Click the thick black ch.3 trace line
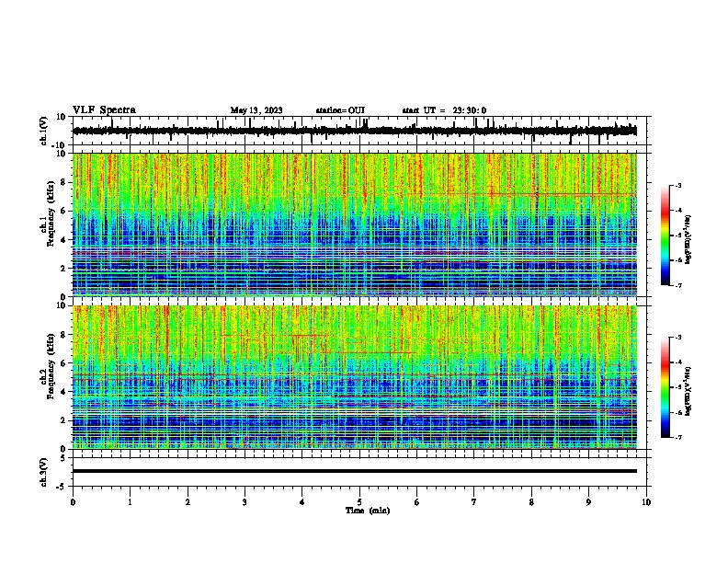The width and height of the screenshot is (728, 563). pyautogui.click(x=355, y=471)
